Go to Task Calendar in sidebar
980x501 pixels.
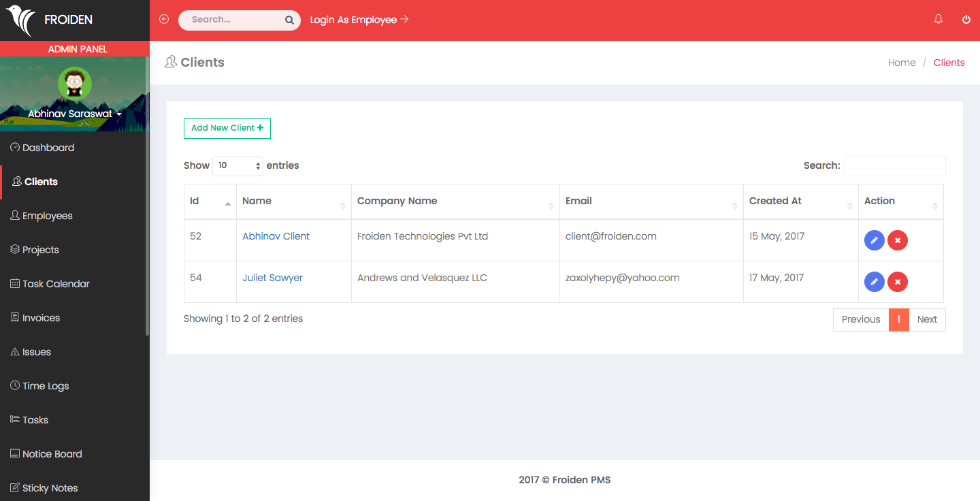click(x=56, y=284)
